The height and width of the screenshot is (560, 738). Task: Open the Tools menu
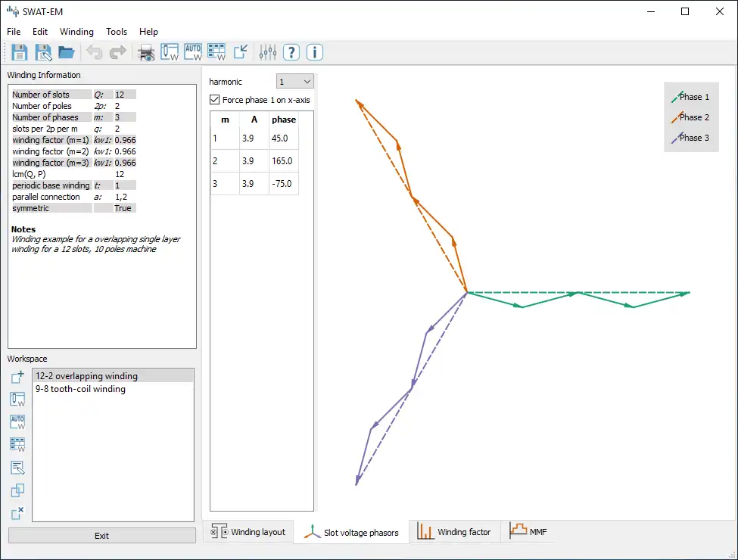tap(117, 32)
